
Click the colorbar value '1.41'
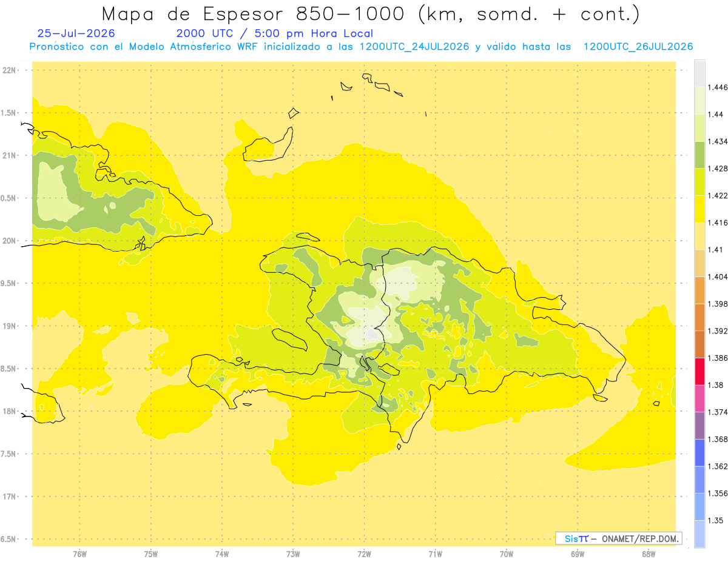(x=715, y=250)
